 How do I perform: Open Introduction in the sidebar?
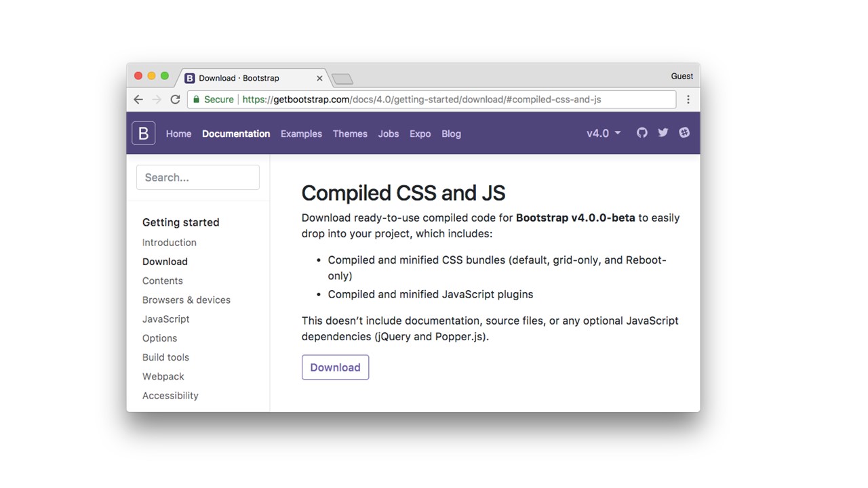tap(169, 242)
